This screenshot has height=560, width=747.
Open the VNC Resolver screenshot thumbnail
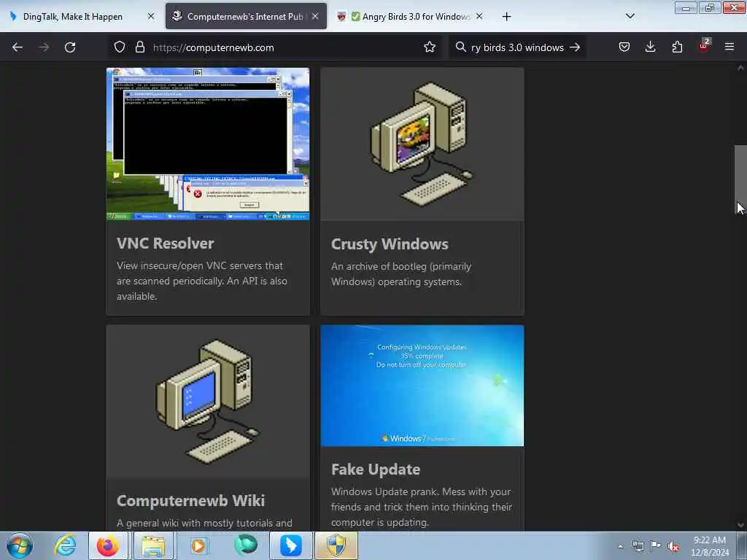(x=208, y=144)
